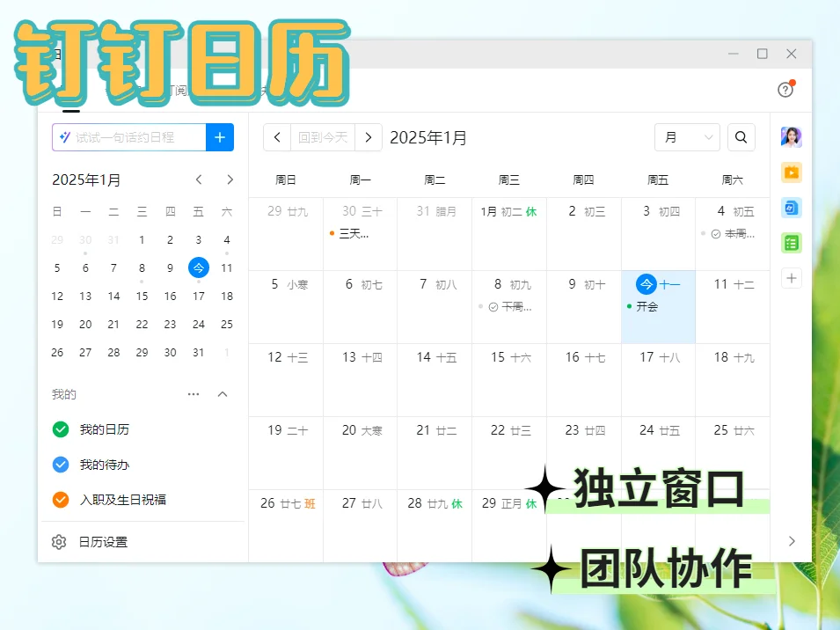Screen dimensions: 840x630
Task: Toggle the green 我的日历 calendar checkbox
Action: 59,429
